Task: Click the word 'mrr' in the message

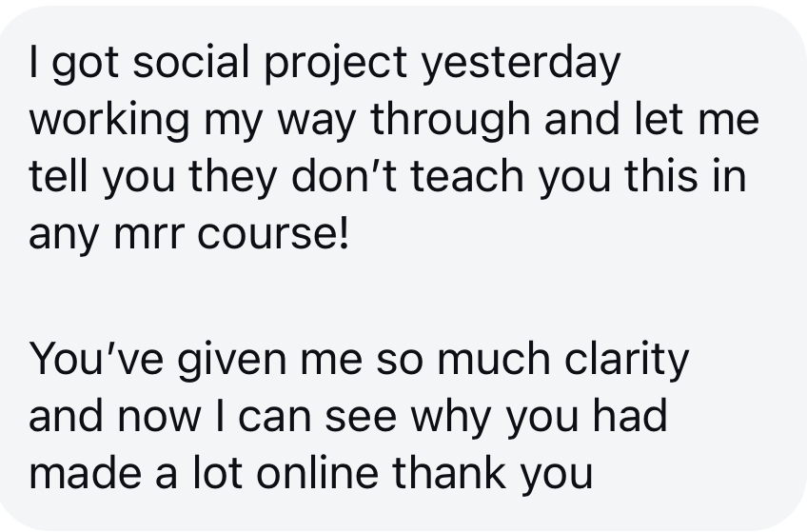Action: [x=148, y=235]
